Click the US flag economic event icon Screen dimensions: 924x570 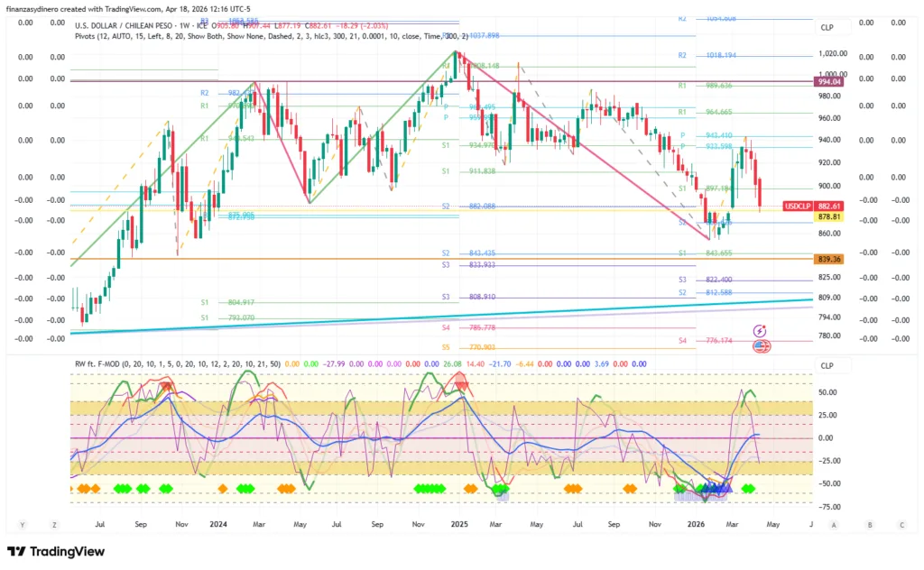click(760, 345)
